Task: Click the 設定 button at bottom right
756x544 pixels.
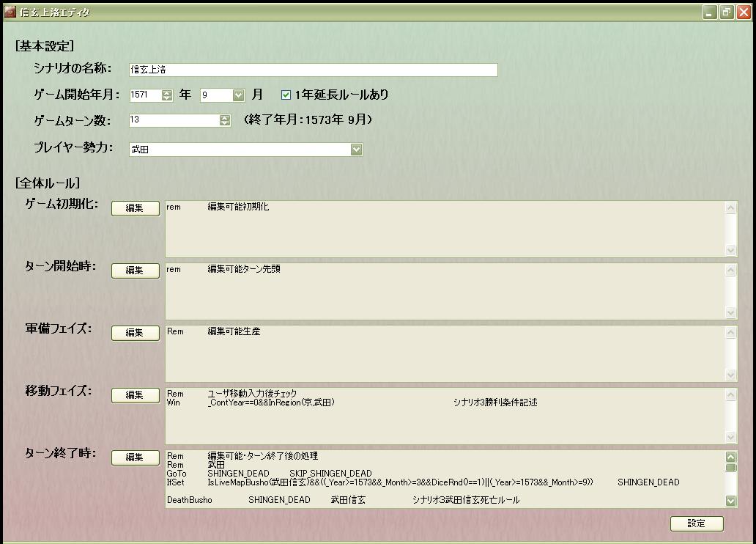Action: click(x=696, y=523)
